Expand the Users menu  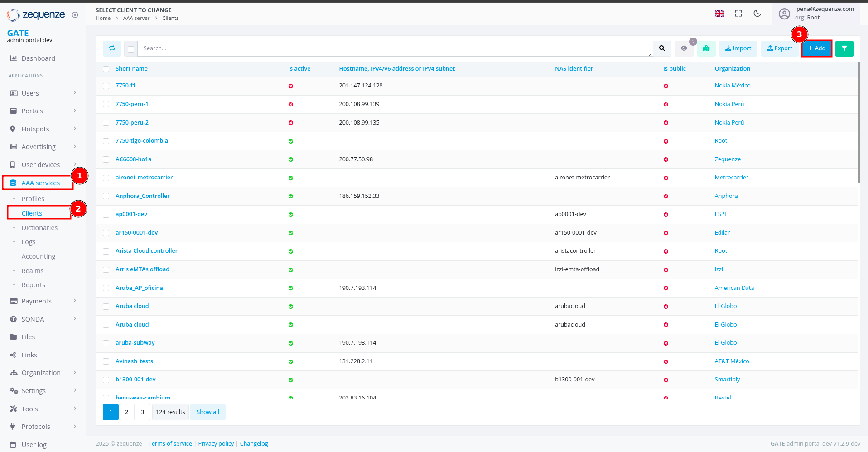tap(43, 93)
